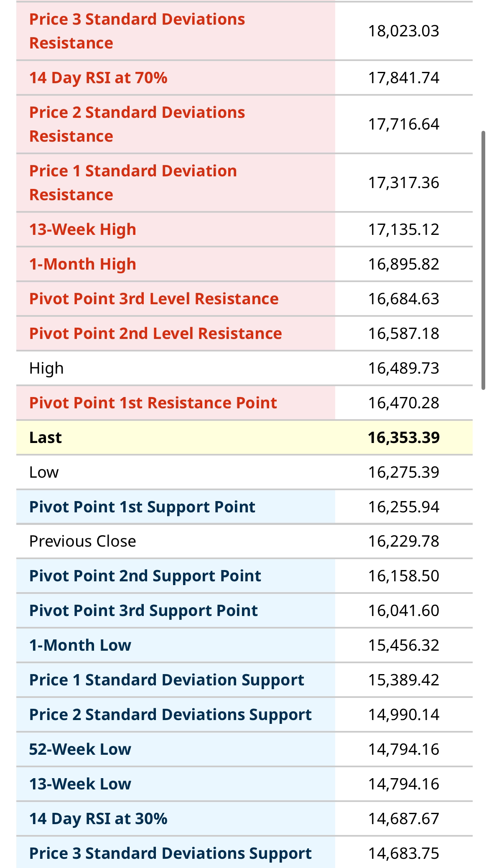
Task: Select the 13-Week High row label
Action: 83,229
